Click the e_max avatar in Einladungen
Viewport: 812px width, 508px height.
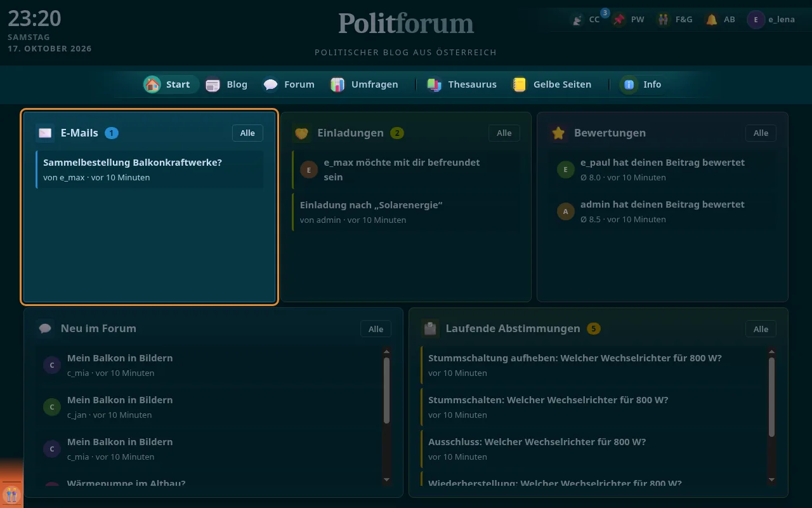pos(309,170)
